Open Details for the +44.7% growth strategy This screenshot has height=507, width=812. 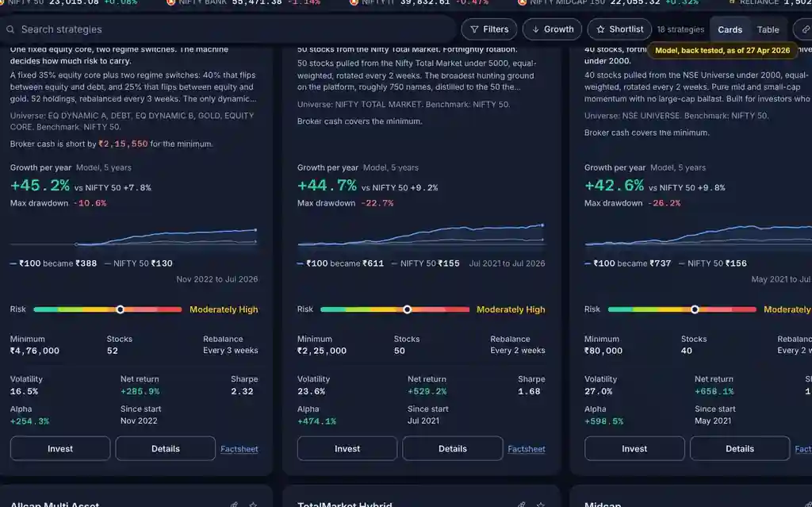[453, 448]
